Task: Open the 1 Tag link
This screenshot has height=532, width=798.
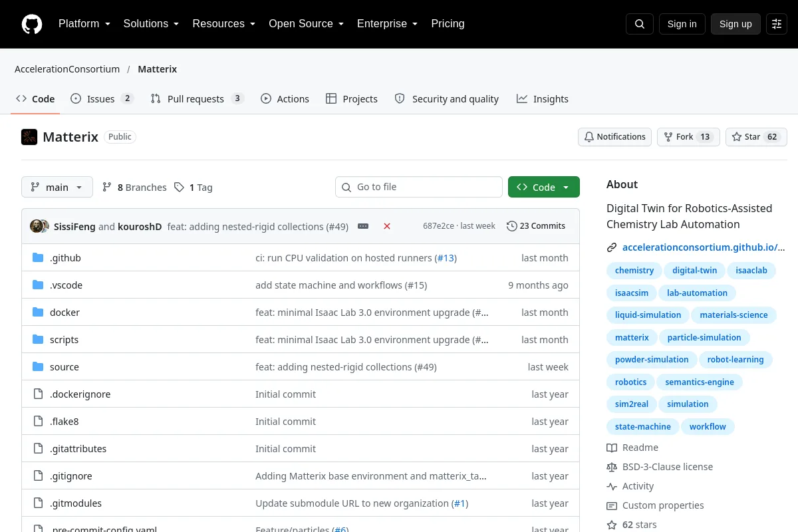Action: 194,188
